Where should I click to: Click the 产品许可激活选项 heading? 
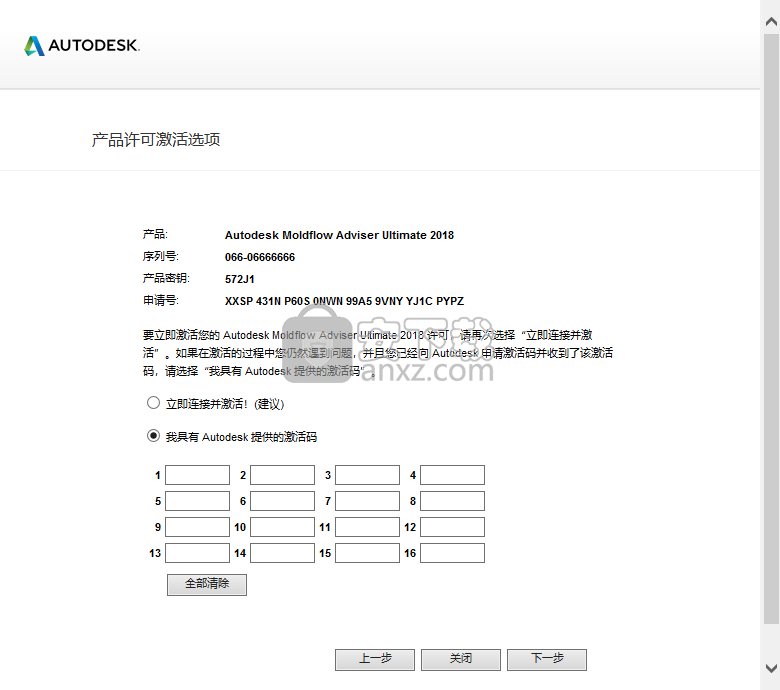click(x=156, y=140)
